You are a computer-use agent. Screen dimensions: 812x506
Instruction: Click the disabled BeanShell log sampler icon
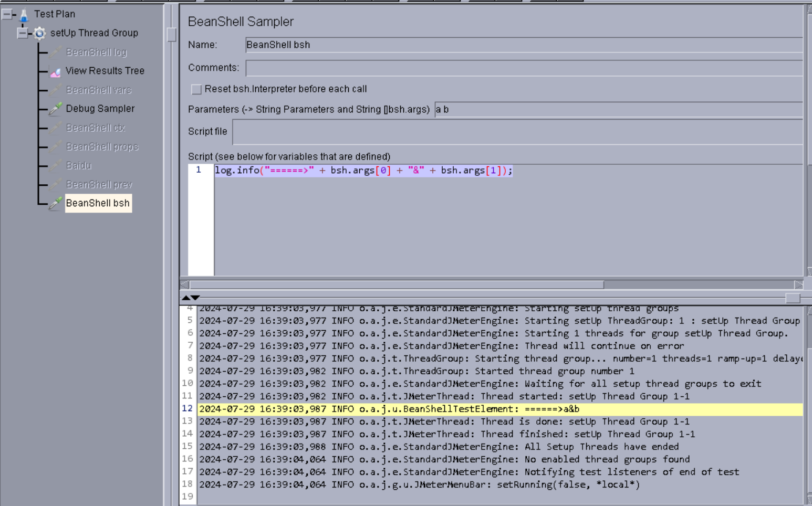pos(55,52)
